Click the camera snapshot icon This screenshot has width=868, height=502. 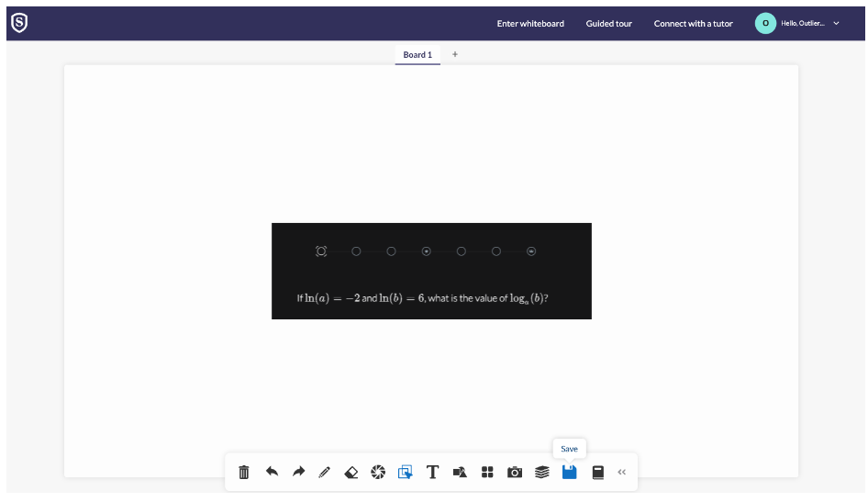point(514,472)
